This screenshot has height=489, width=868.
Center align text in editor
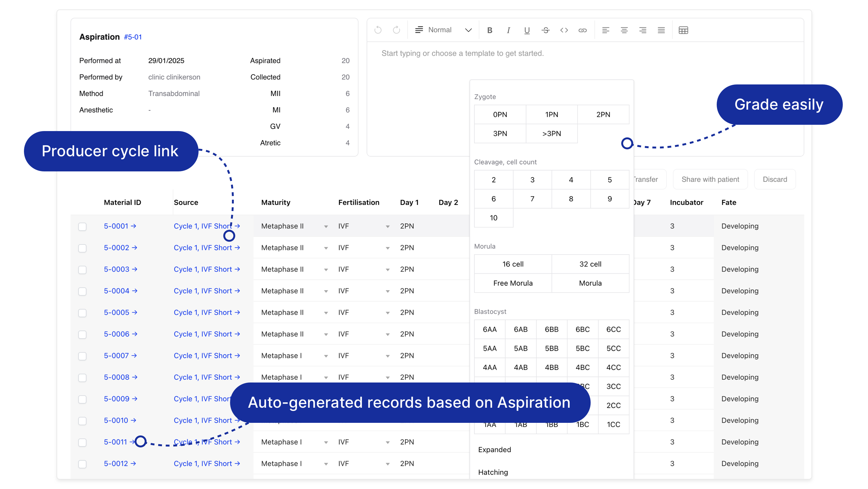(x=624, y=30)
